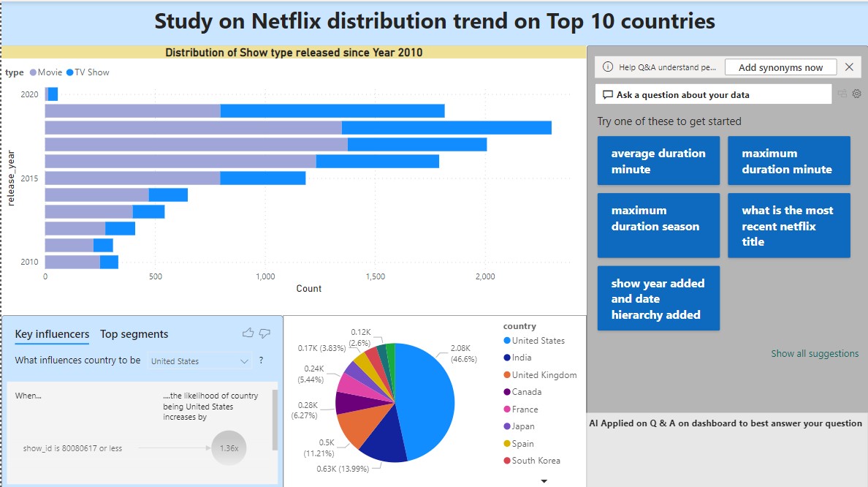Viewport: 868px width, 487px height.
Task: Show all Q&A suggestions
Action: point(815,354)
